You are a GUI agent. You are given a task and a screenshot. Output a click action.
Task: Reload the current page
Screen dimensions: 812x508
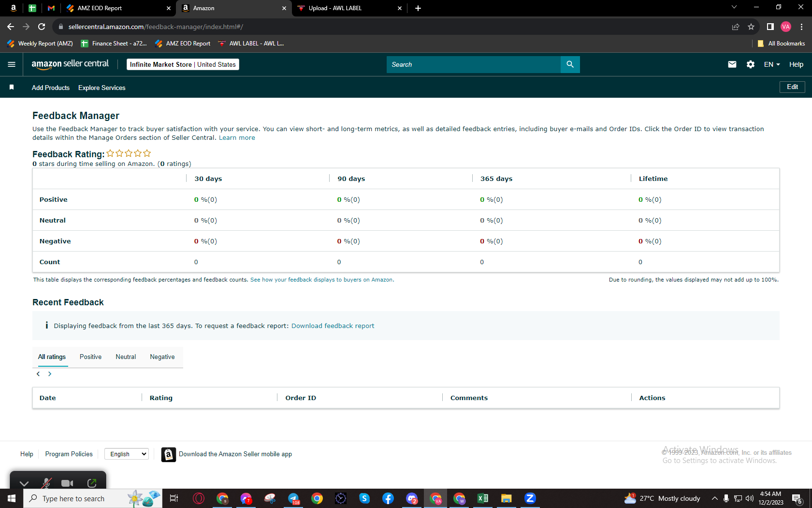42,27
